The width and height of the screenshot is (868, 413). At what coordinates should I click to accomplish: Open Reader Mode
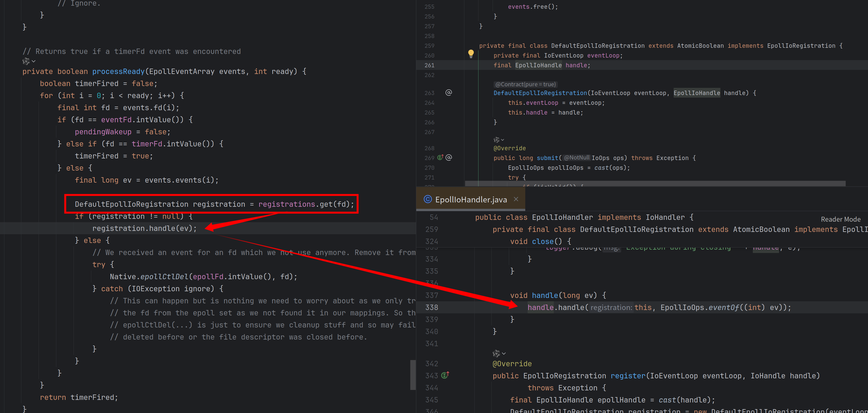tap(840, 219)
